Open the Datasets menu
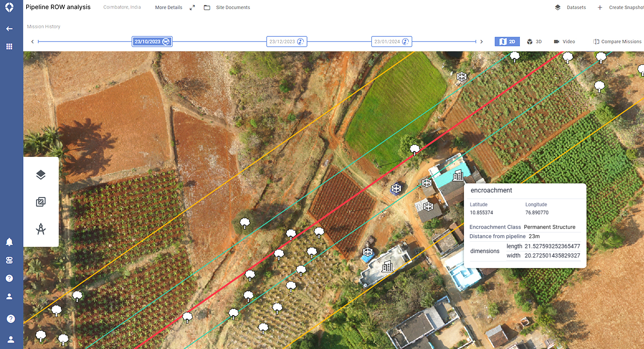Image resolution: width=644 pixels, height=349 pixels. coord(570,7)
